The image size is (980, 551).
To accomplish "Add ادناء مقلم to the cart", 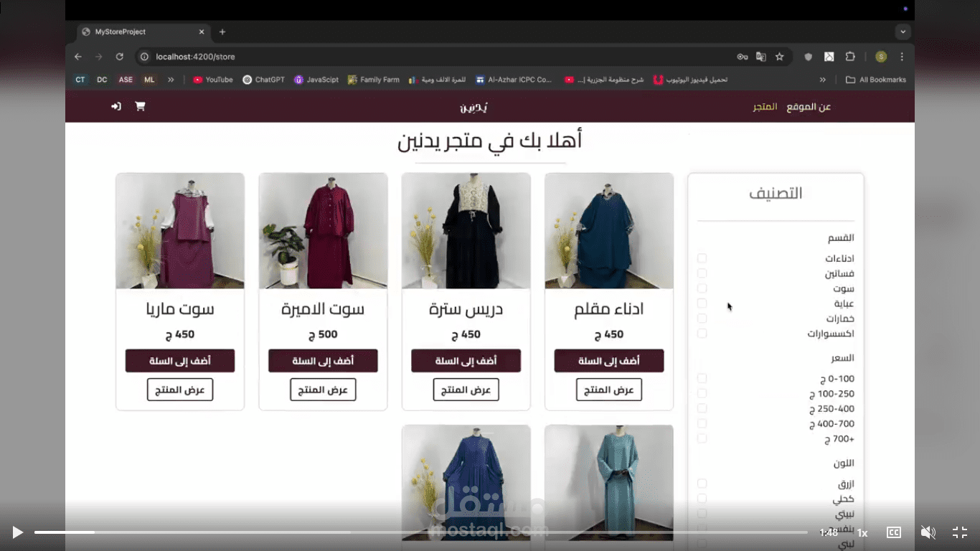I will (x=609, y=361).
